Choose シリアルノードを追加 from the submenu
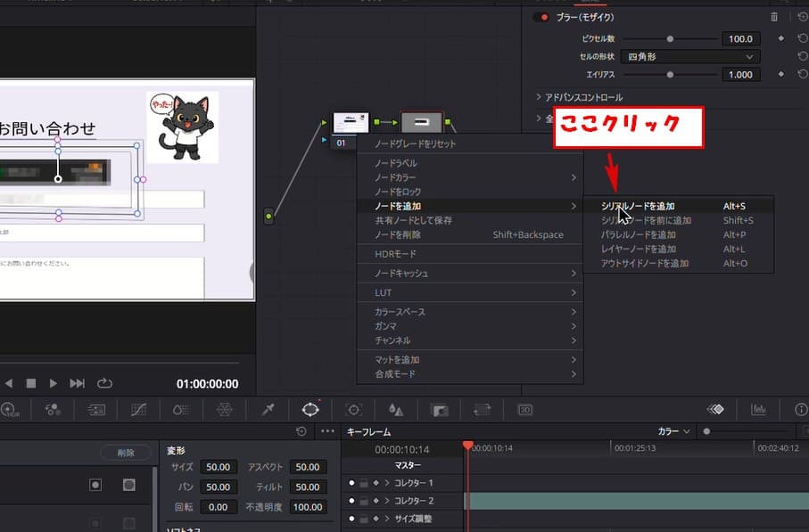This screenshot has width=809, height=532. 638,206
